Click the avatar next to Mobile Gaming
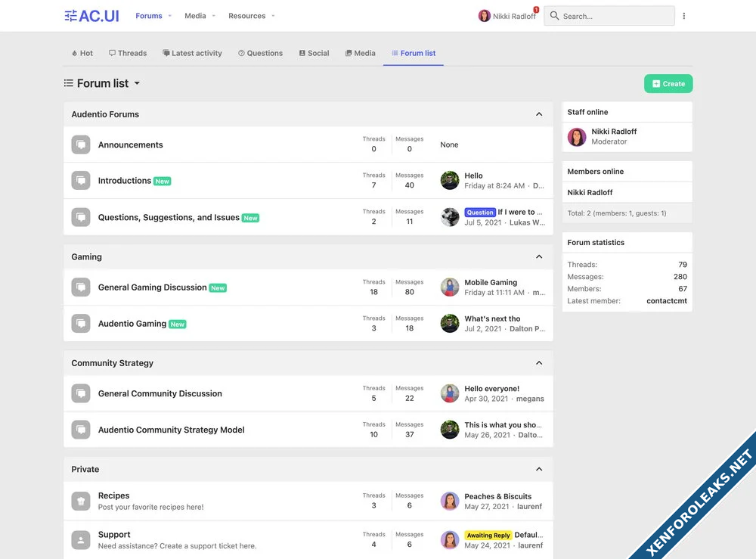Screen dimensions: 756x559 pyautogui.click(x=450, y=287)
